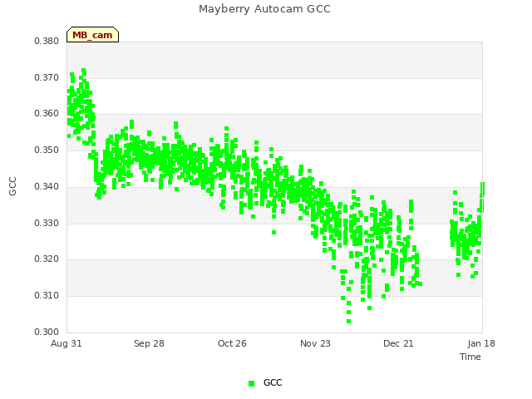
Task: Click the chart title Mayberry Autocam GCC
Action: 264,9
